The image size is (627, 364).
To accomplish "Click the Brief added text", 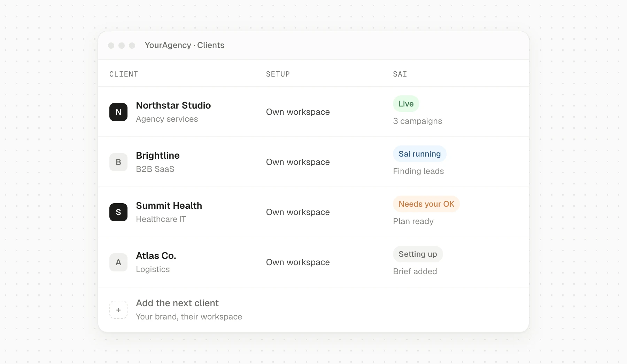I will click(415, 271).
